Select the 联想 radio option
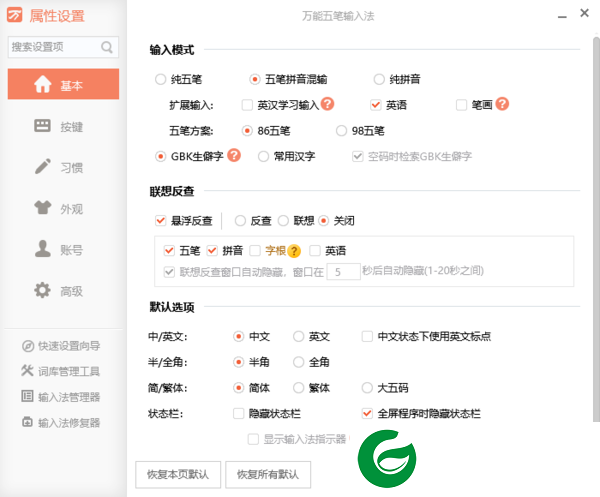 point(283,221)
